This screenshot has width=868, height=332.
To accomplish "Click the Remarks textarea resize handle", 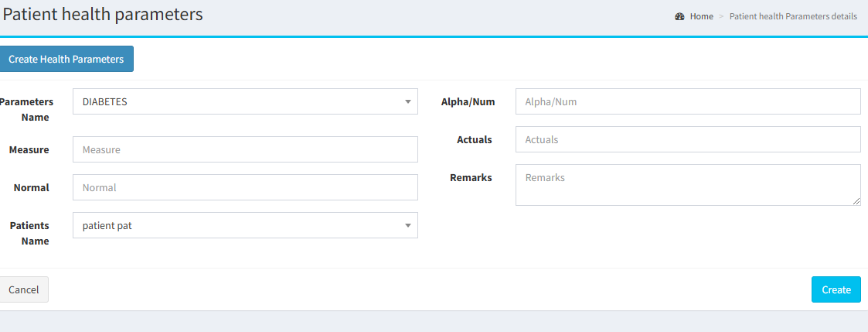I will 857,202.
